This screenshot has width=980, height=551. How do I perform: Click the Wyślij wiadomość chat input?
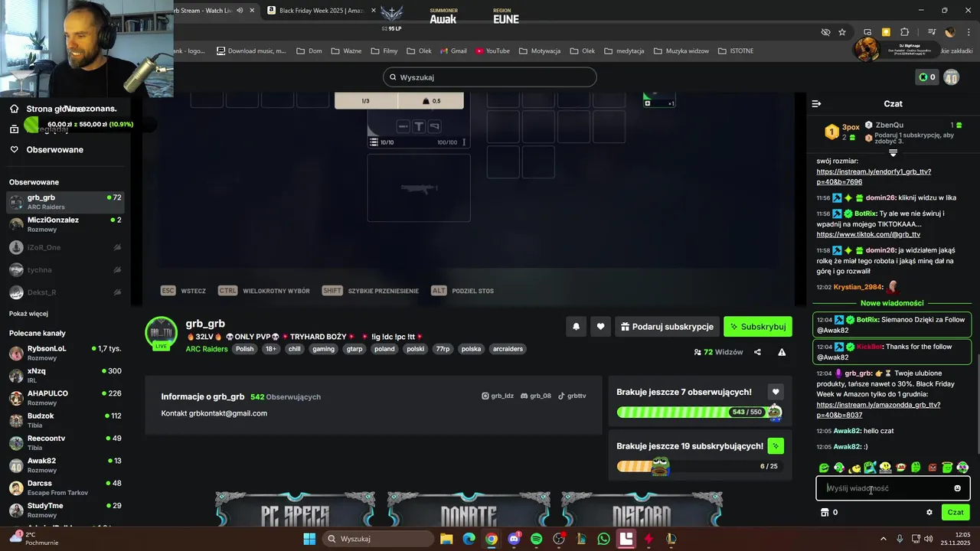pos(893,488)
